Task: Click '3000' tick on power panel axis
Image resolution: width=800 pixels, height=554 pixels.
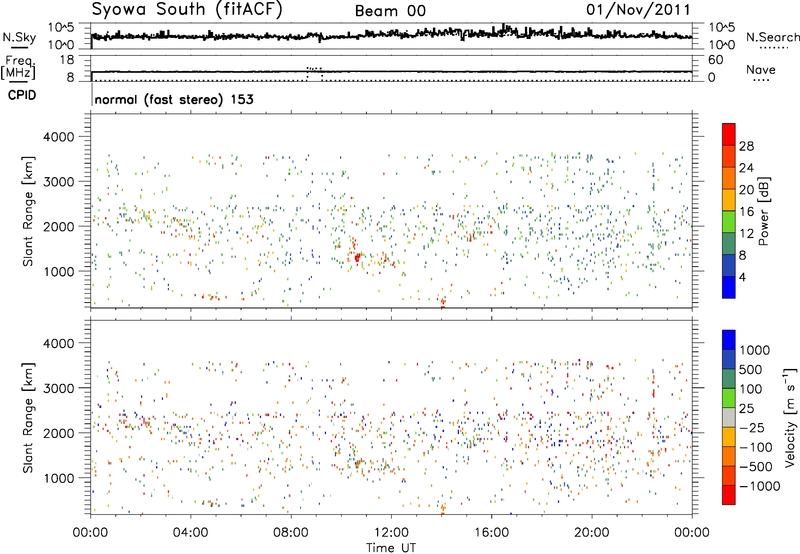Action: pyautogui.click(x=58, y=182)
